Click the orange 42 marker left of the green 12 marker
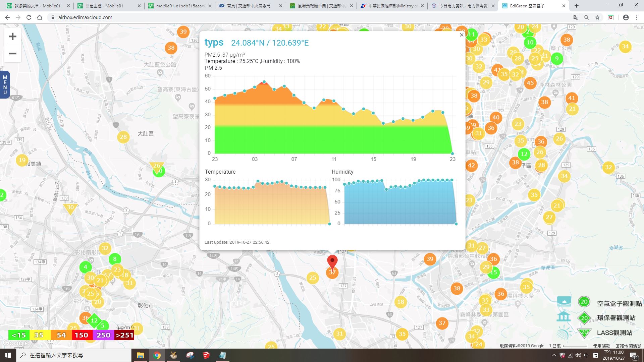The height and width of the screenshot is (362, 644). (471, 165)
